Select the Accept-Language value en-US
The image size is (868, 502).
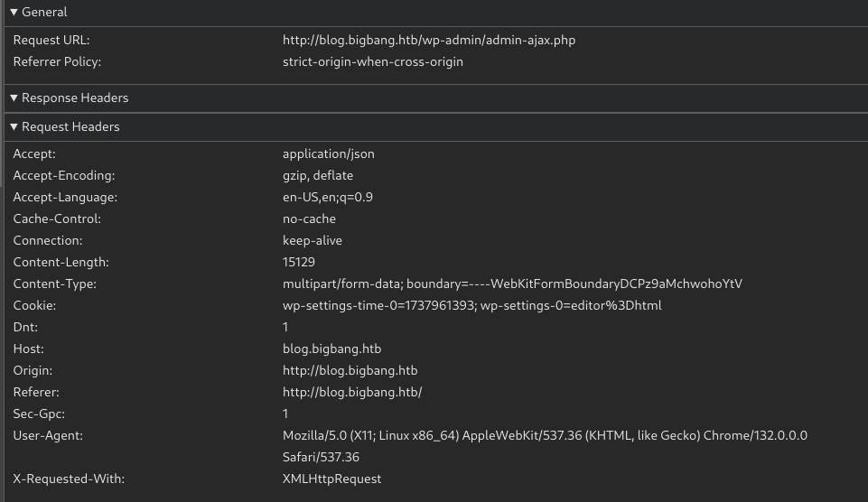tap(327, 197)
